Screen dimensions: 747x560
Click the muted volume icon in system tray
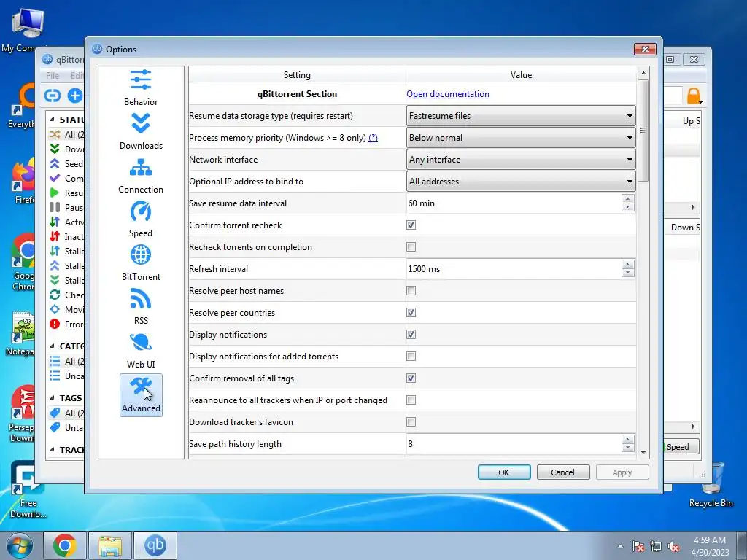click(673, 547)
